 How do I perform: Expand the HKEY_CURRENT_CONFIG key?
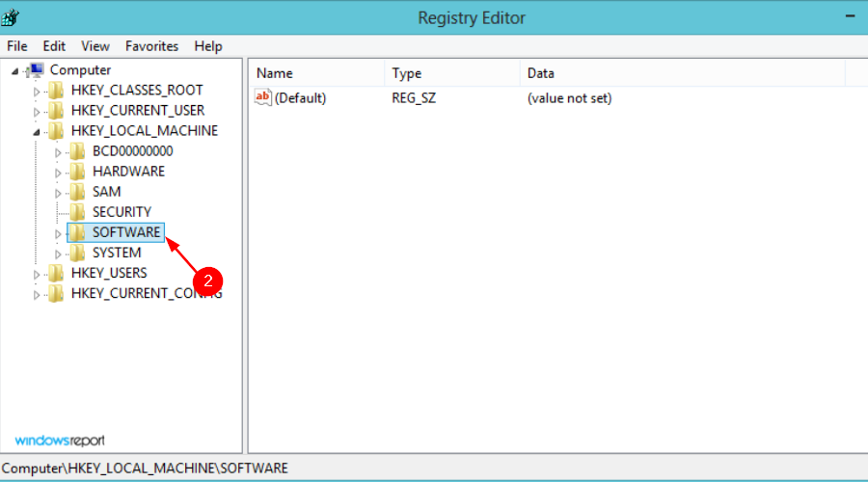point(37,295)
